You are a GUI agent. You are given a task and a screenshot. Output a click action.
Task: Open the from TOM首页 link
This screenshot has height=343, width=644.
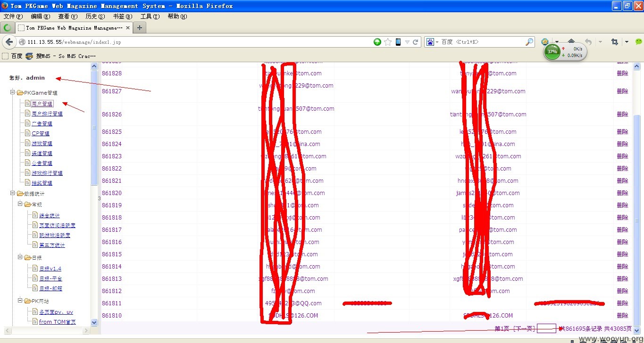tap(58, 322)
